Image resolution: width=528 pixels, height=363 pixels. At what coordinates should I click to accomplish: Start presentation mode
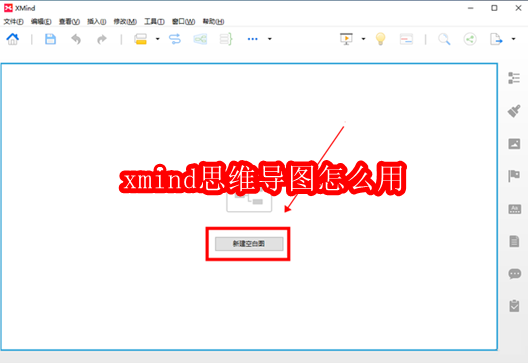coord(346,39)
